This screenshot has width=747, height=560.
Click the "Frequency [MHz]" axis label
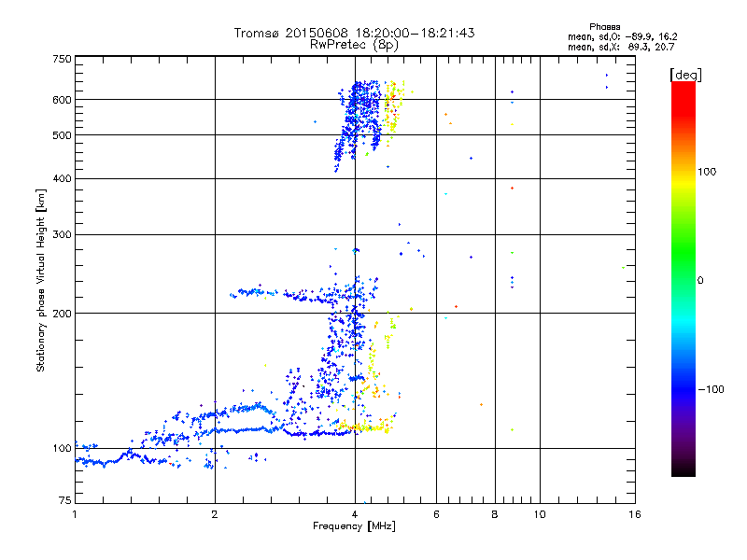pyautogui.click(x=354, y=526)
